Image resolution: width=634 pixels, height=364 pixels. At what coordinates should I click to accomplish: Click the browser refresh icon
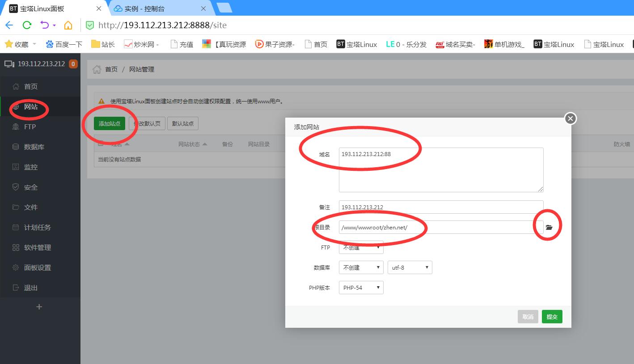(x=27, y=25)
